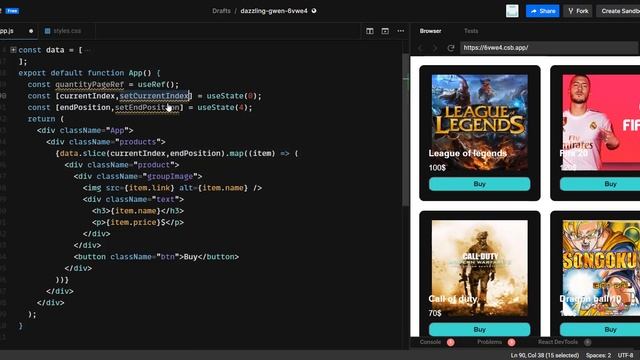This screenshot has height=360, width=640.
Task: Click the sandbox name dazzling-gwen-6vwe4
Action: click(x=274, y=11)
